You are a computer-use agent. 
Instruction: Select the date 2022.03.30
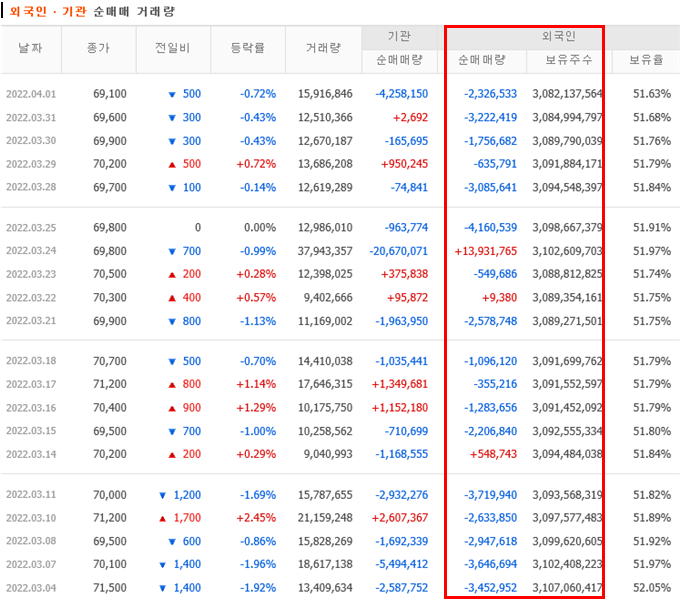pos(31,141)
